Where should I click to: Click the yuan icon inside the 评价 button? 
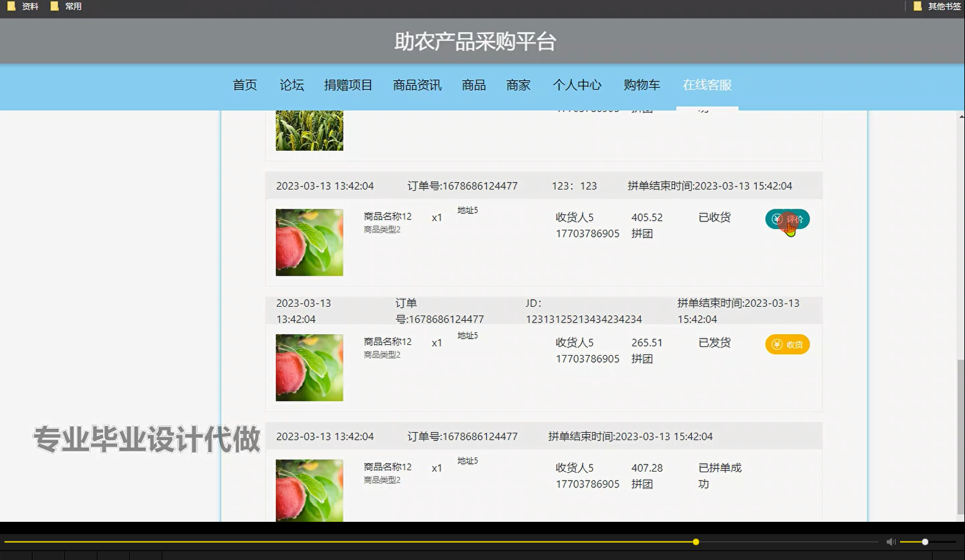(x=777, y=219)
